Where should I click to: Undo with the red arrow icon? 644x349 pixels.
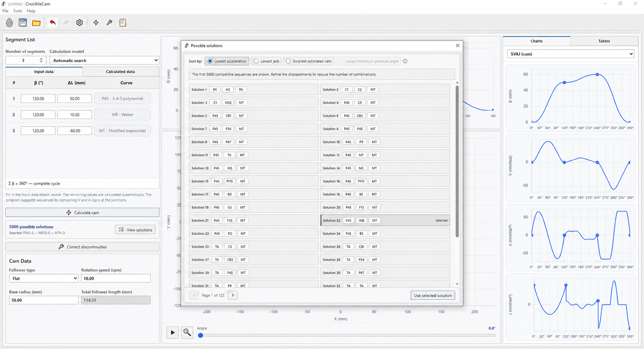pos(53,23)
